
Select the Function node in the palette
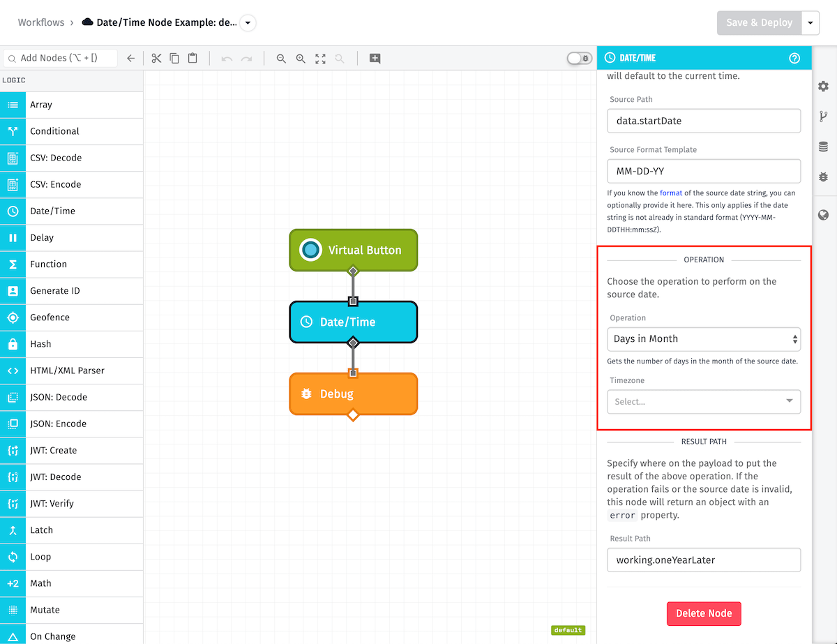(71, 264)
